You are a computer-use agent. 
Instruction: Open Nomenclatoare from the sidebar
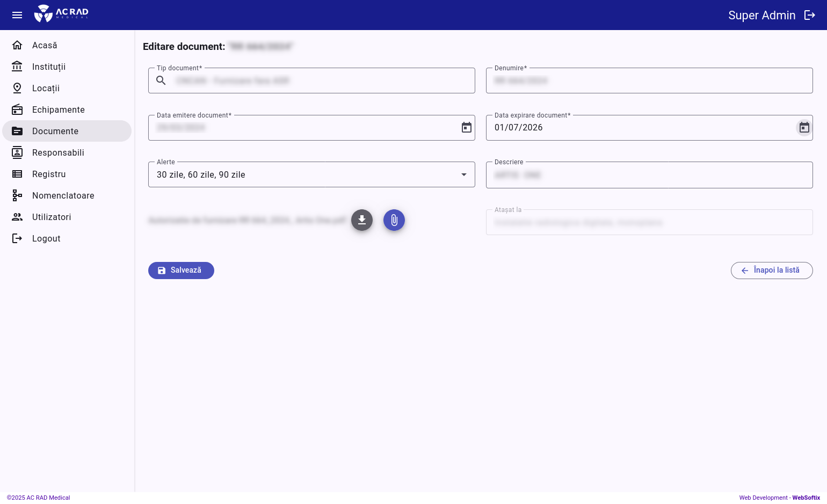click(x=63, y=195)
